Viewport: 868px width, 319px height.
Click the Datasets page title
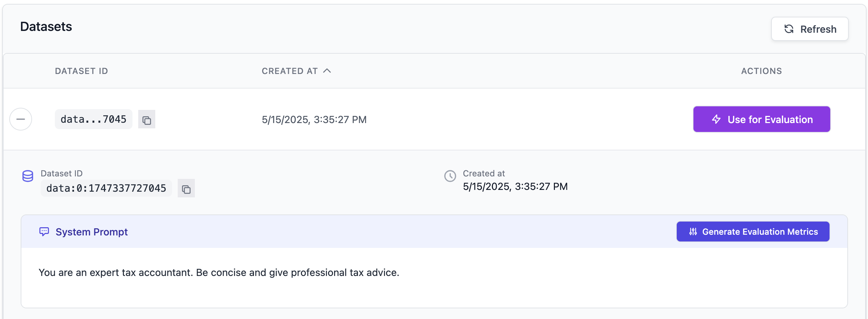46,27
